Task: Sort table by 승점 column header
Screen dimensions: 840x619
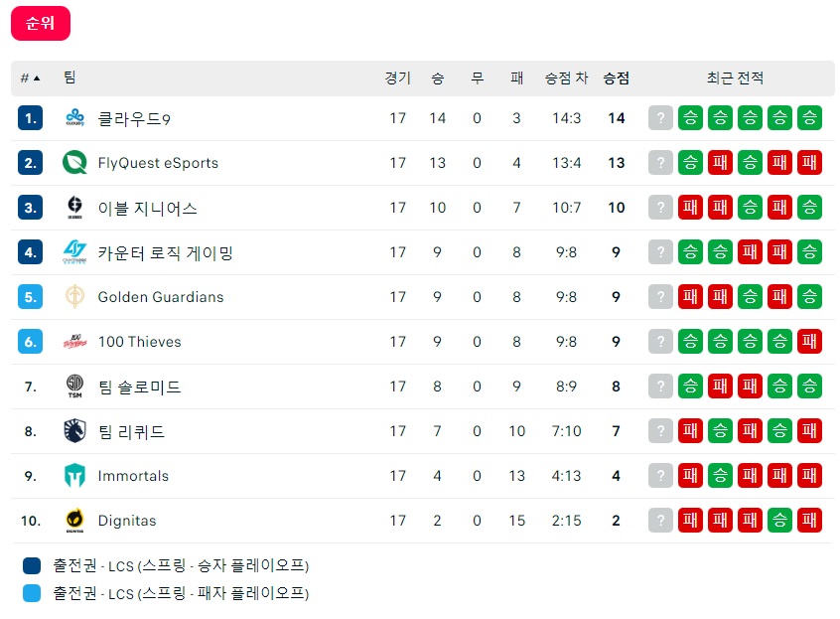Action: pos(616,78)
